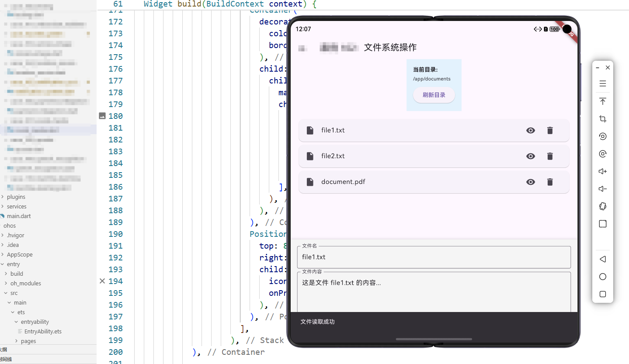Tap the emulator Recents rounded-square button

point(602,294)
